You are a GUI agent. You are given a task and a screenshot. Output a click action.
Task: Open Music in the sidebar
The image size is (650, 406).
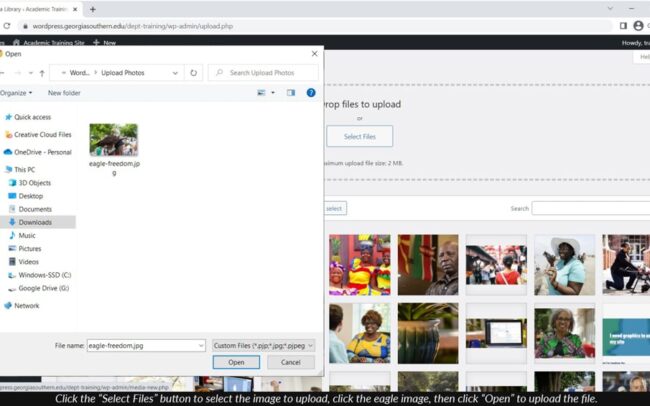click(22, 235)
